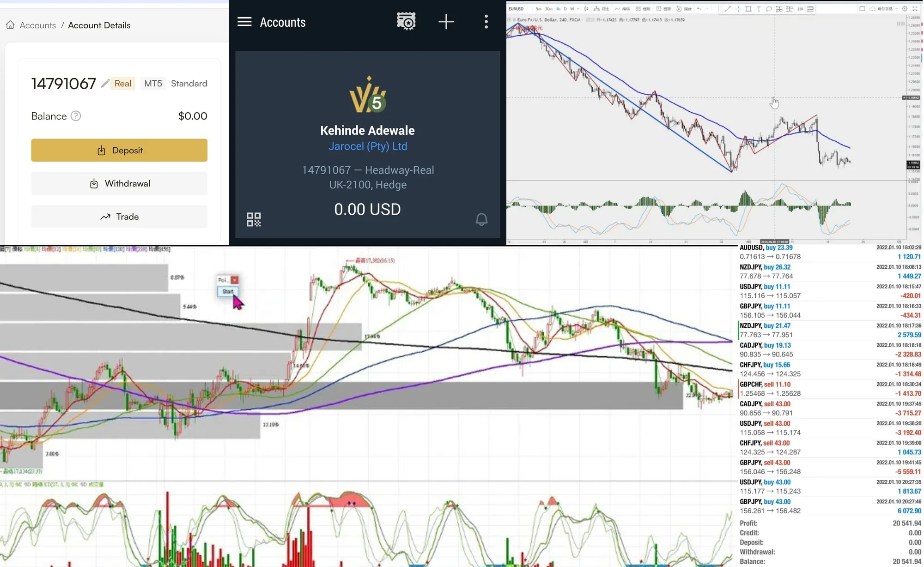Click the Kehinde Adewale account name
This screenshot has height=567, width=924.
click(368, 130)
